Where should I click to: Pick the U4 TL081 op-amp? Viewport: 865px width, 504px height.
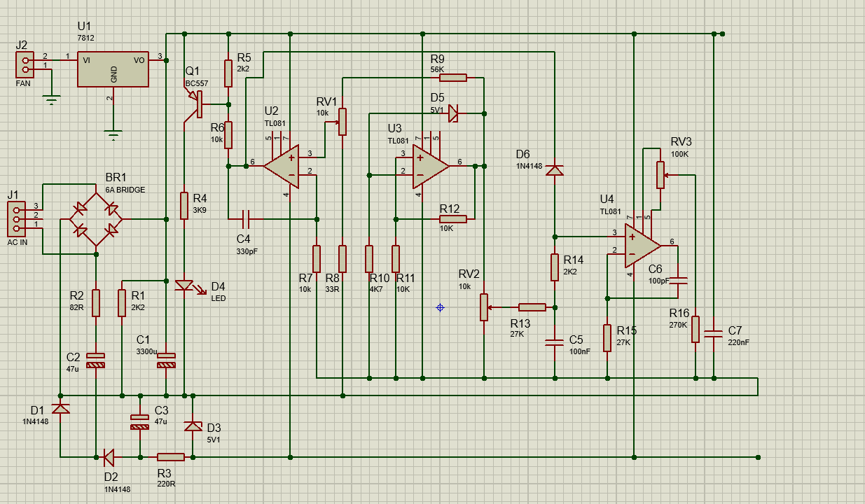(x=642, y=245)
